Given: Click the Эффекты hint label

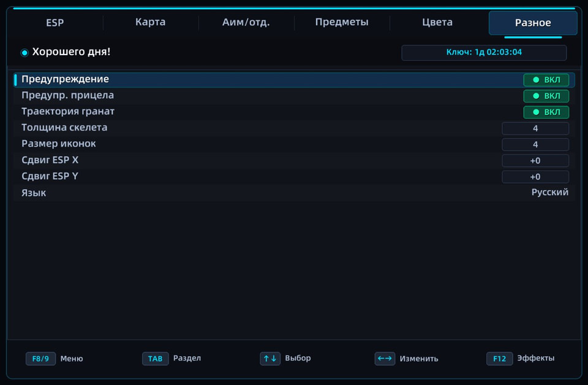Looking at the screenshot, I should (536, 358).
